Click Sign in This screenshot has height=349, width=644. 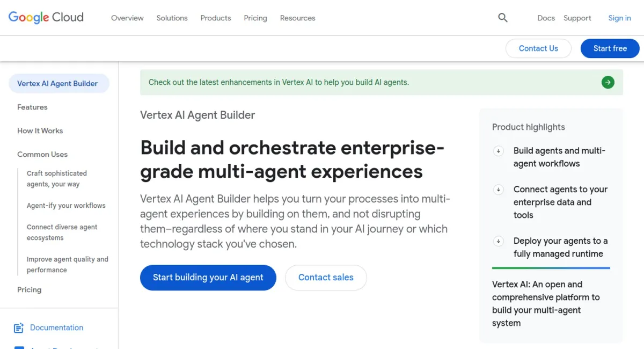619,18
